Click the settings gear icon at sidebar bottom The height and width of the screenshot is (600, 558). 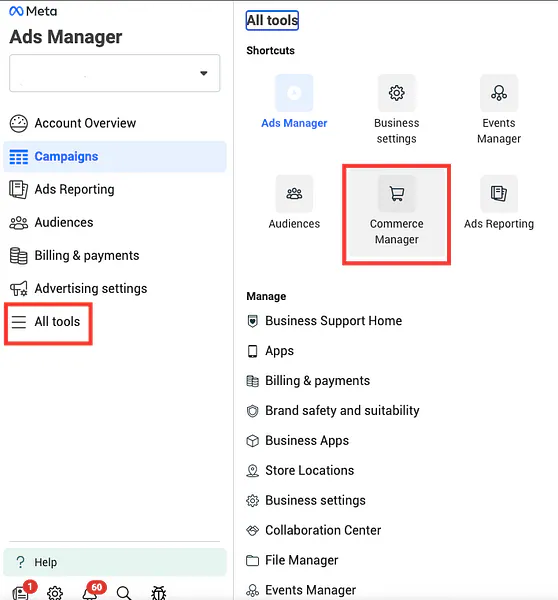pyautogui.click(x=55, y=593)
